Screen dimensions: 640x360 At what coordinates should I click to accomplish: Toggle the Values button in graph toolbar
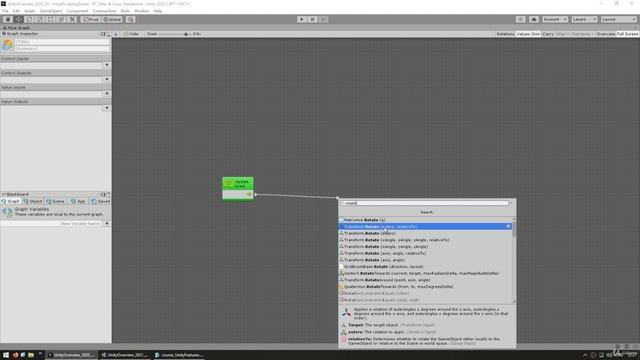click(523, 34)
